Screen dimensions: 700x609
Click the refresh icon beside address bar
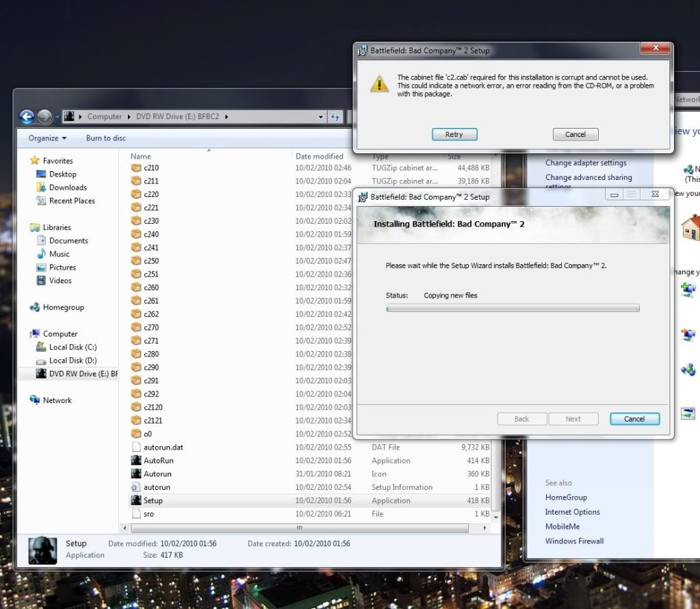(335, 117)
